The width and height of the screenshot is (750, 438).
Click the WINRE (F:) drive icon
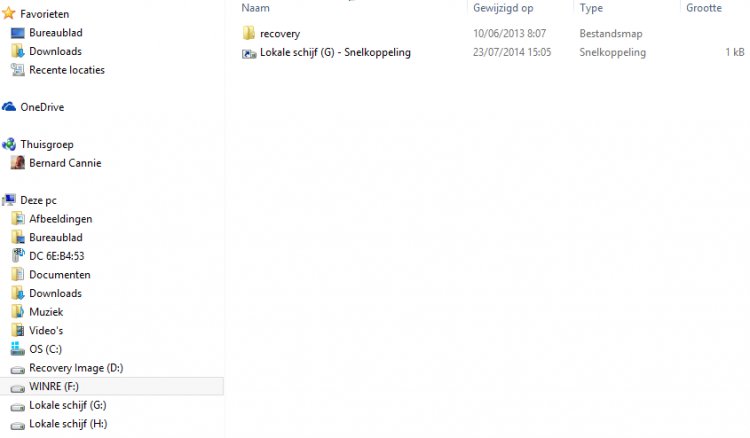pyautogui.click(x=18, y=388)
